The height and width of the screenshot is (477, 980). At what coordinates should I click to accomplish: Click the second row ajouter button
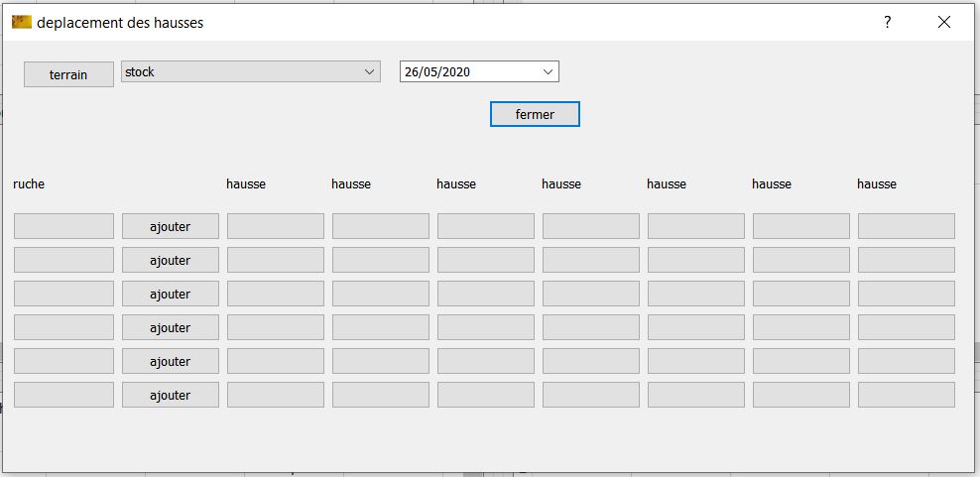click(170, 260)
